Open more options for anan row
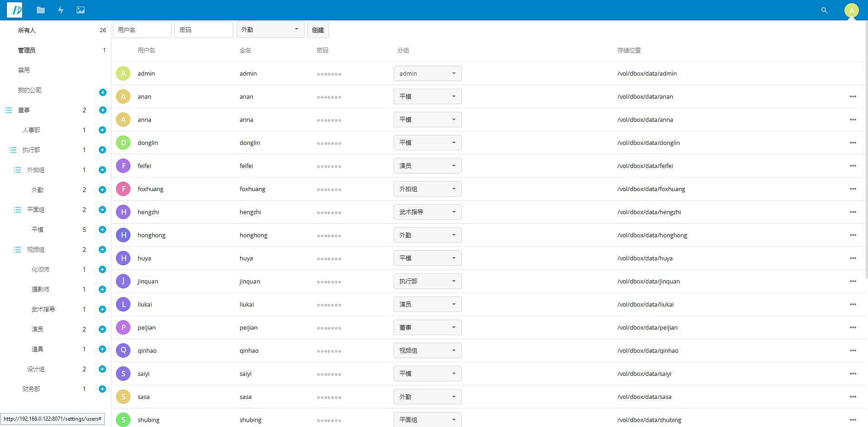 click(x=853, y=96)
